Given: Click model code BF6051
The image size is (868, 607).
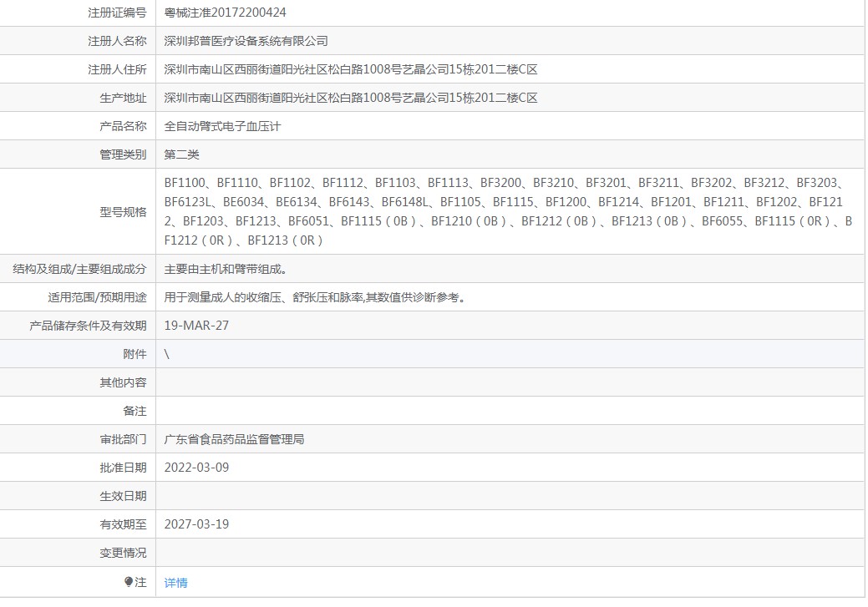Looking at the screenshot, I should click(x=308, y=221).
